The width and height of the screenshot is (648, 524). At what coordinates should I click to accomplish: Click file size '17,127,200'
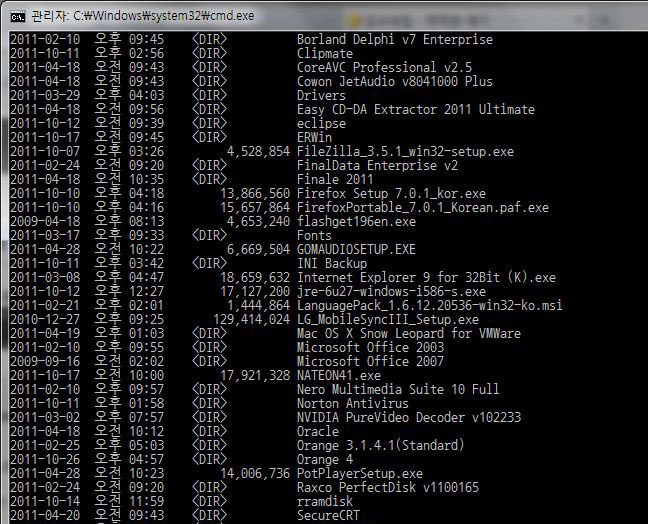click(255, 292)
